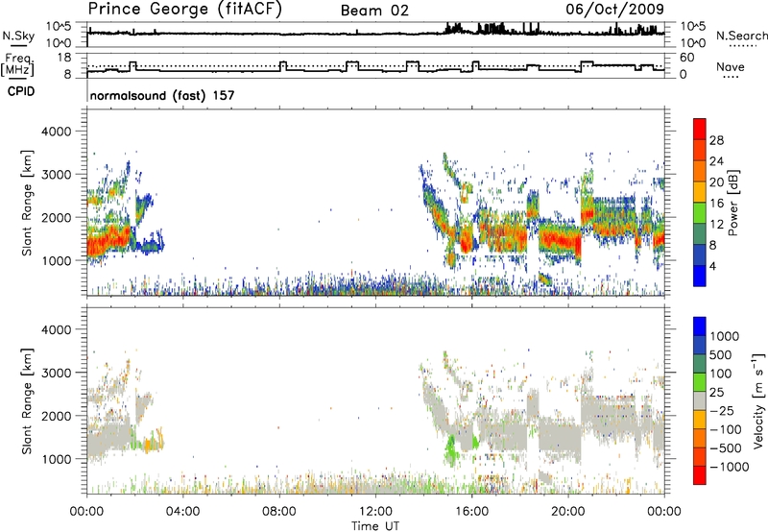
Task: Click the '4' label on the power colorbar
Action: coord(713,266)
